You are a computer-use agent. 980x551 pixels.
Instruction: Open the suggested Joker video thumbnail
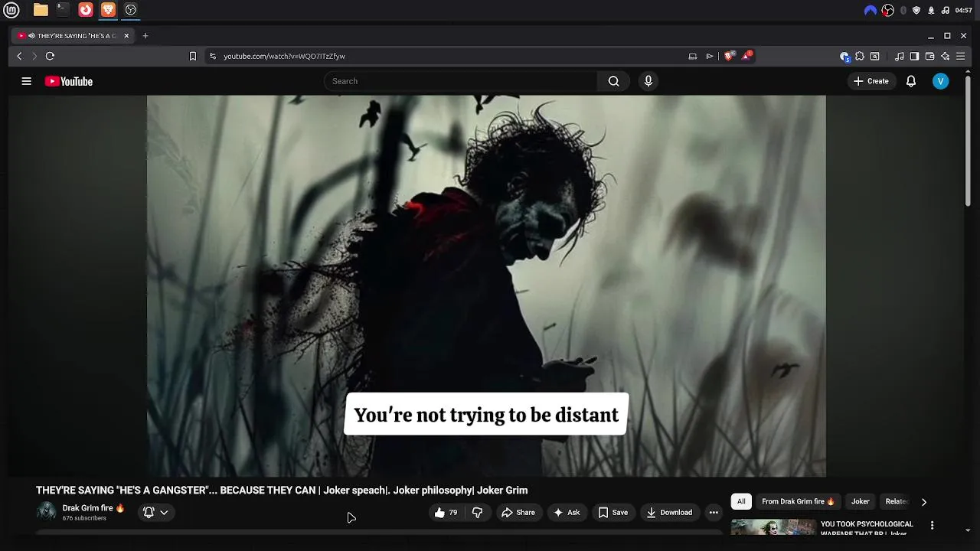(x=773, y=527)
